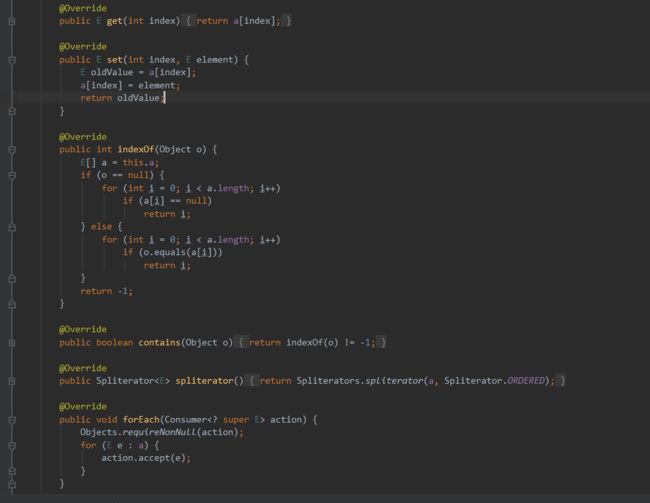Click the 'return -1;' statement
Screen dimensions: 650x503
point(107,291)
